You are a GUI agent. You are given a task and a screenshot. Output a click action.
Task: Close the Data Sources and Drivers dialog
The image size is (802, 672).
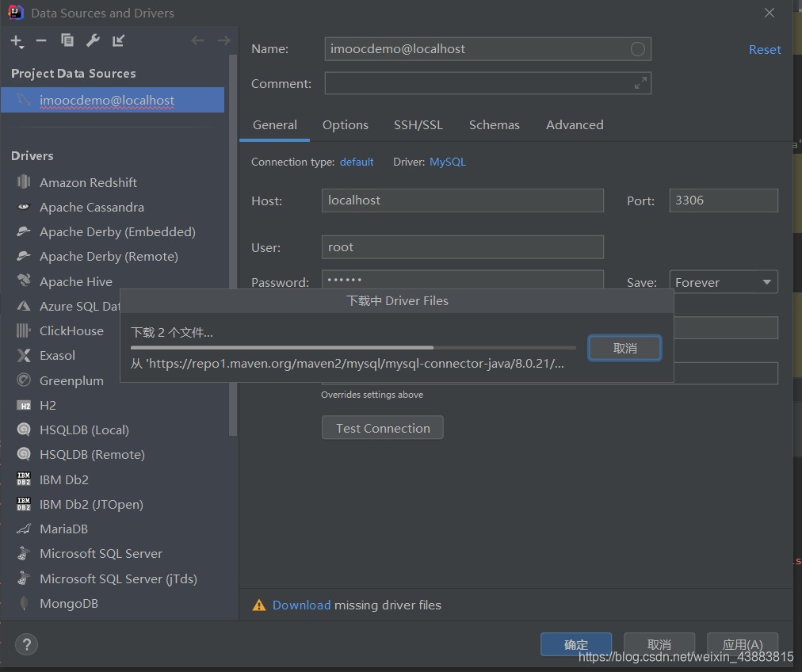[x=770, y=13]
